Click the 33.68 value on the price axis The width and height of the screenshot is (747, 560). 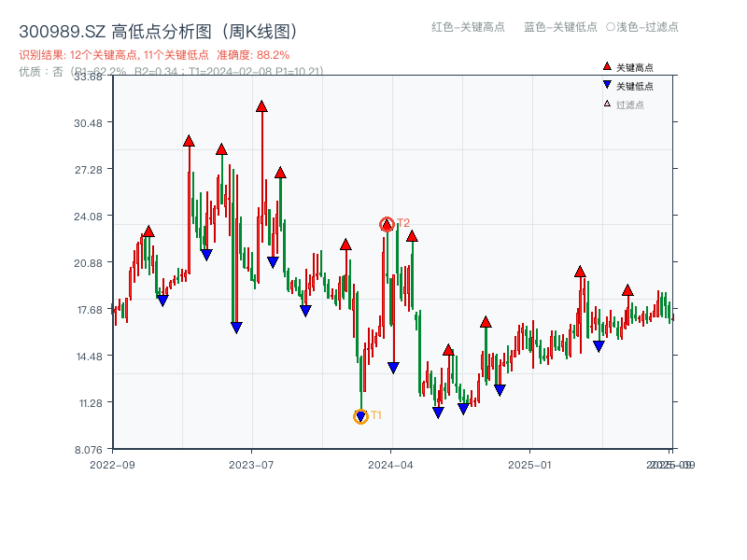pos(88,77)
